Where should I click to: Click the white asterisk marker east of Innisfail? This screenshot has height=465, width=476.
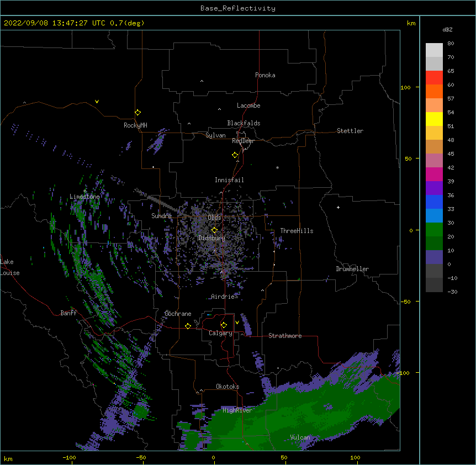point(277,167)
